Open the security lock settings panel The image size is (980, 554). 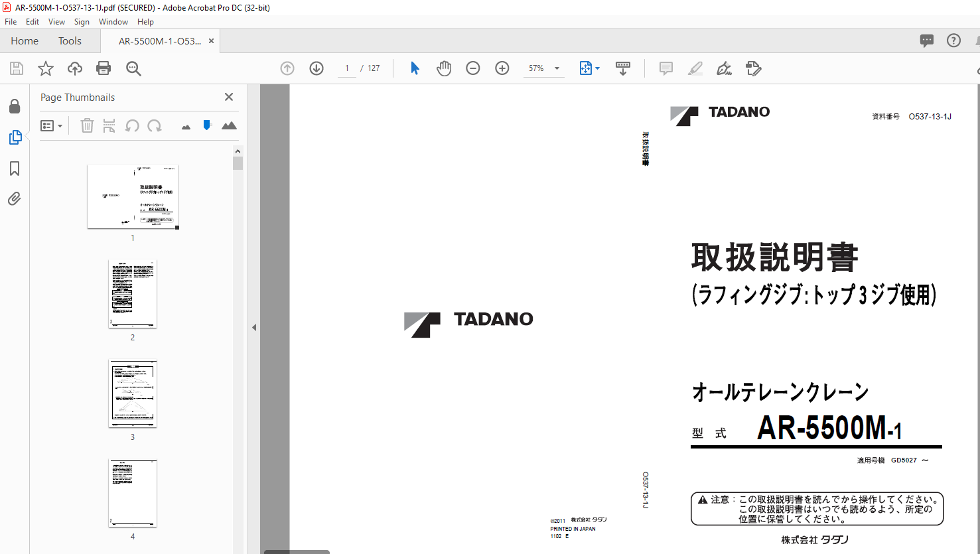[15, 106]
